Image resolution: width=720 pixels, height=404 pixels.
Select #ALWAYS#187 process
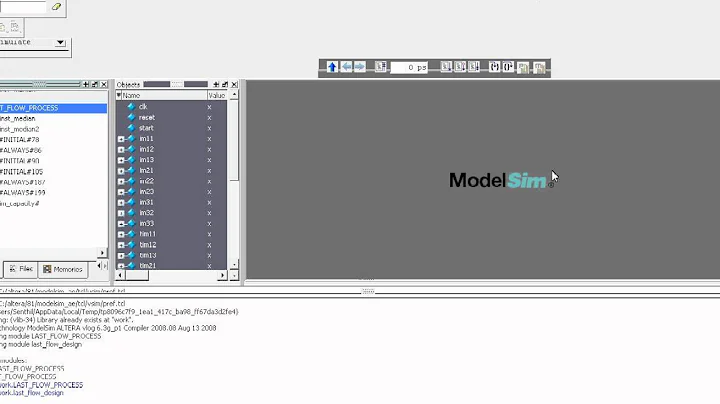[x=22, y=182]
